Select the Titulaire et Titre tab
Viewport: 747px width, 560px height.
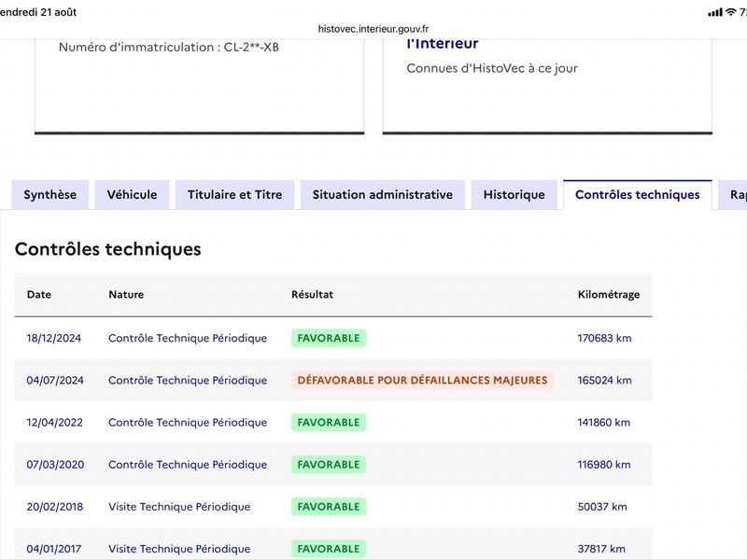[235, 195]
